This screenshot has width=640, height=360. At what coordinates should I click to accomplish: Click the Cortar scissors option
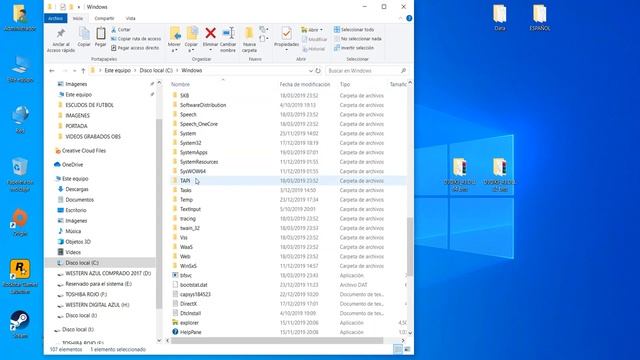click(x=121, y=30)
